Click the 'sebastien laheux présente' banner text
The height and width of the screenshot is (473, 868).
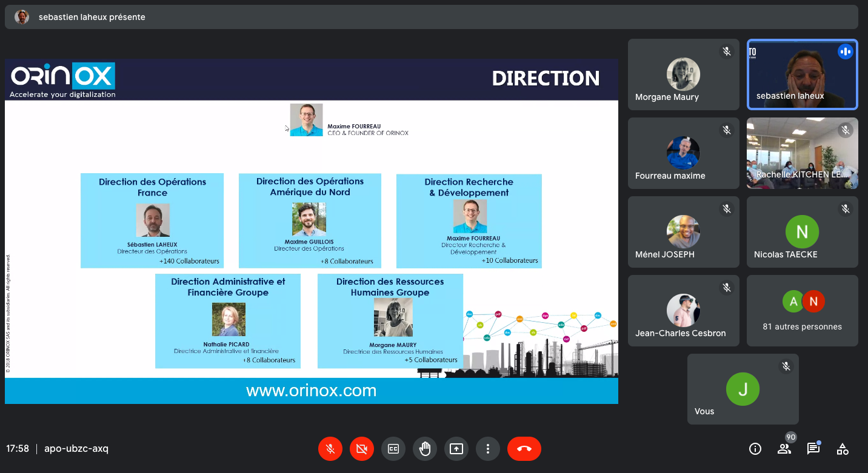pyautogui.click(x=92, y=17)
